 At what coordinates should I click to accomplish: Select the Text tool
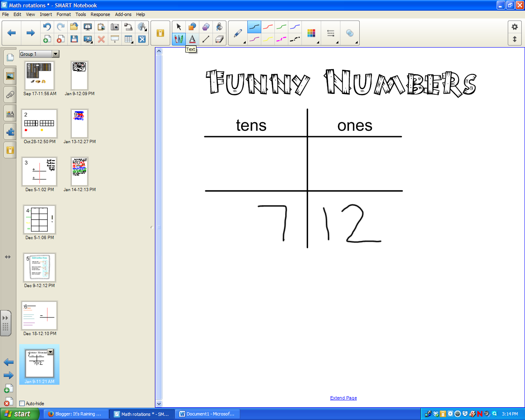192,39
